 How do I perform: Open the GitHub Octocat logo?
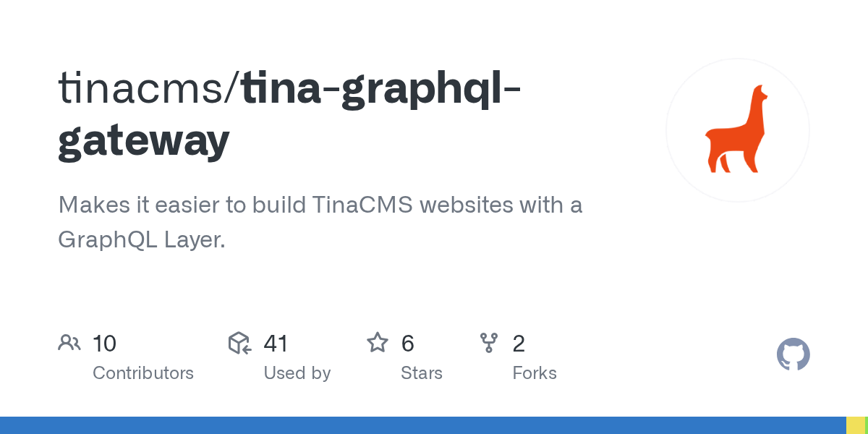coord(793,354)
